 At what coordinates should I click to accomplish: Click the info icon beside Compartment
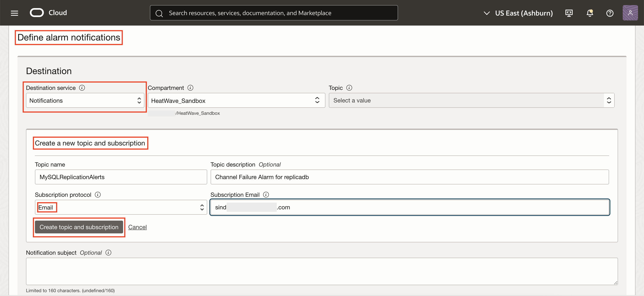click(190, 88)
